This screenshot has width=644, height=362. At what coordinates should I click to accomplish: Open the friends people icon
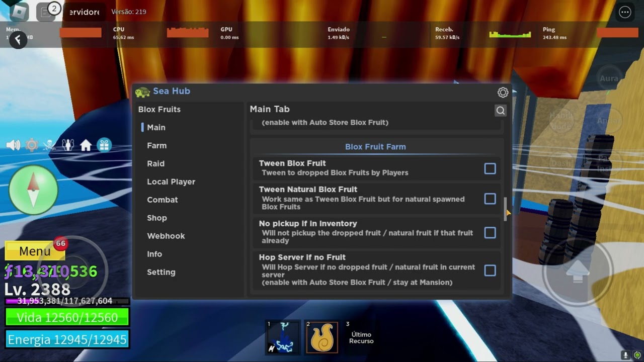68,145
